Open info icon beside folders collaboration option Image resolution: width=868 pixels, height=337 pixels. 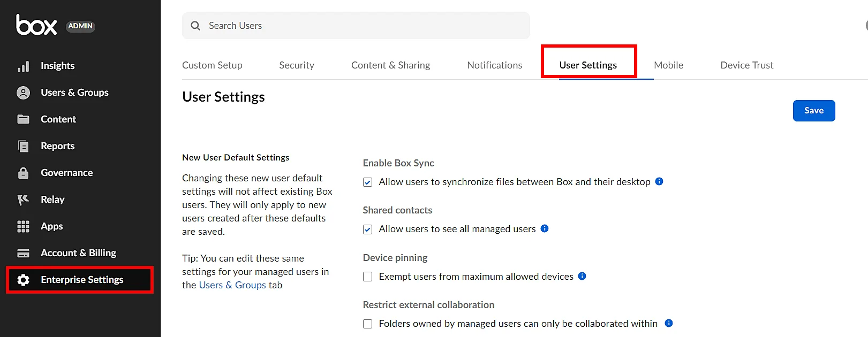click(669, 323)
